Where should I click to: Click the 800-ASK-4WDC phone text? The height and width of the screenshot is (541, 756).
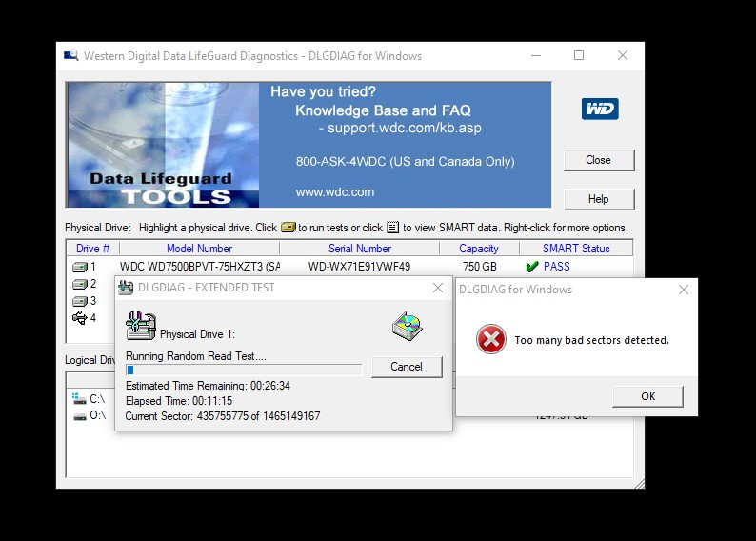point(405,161)
